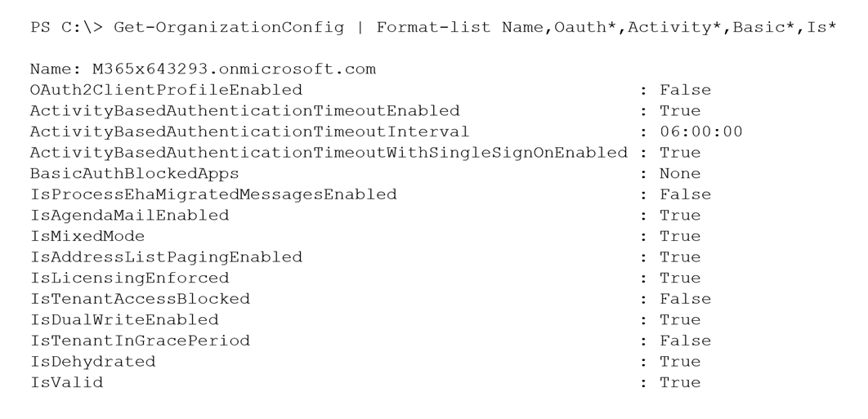Click the IsAddressListPagingEnabled property
This screenshot has height=419, width=868.
tap(166, 257)
